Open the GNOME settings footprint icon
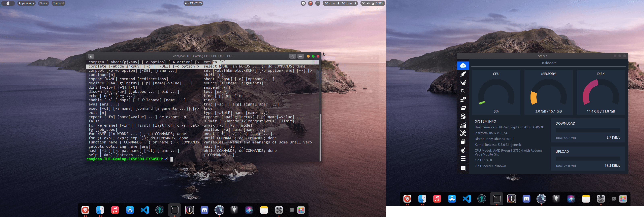The image size is (644, 217). [463, 150]
